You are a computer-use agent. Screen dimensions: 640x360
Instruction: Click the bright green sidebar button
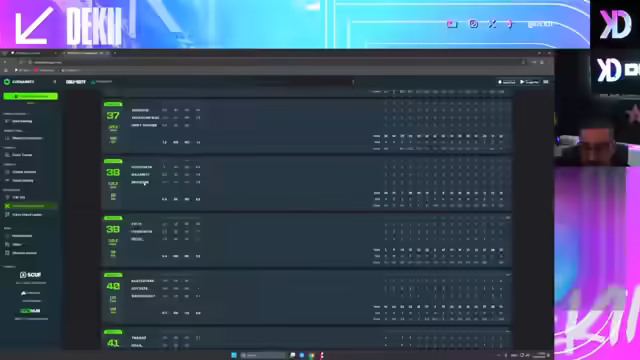[x=31, y=96]
